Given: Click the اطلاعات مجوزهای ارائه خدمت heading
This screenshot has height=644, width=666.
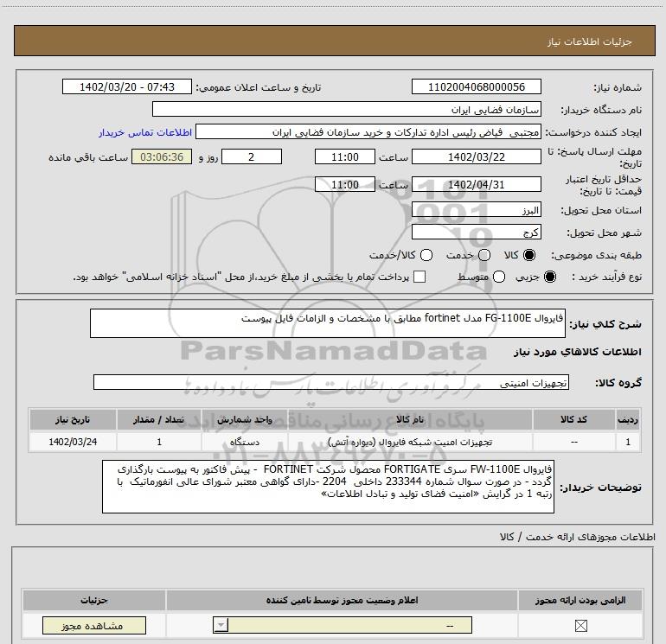Looking at the screenshot, I should tap(577, 537).
